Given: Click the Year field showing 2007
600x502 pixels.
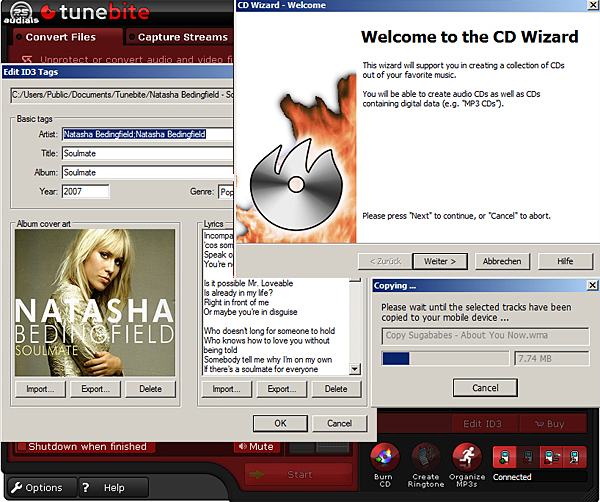Looking at the screenshot, I should point(86,192).
